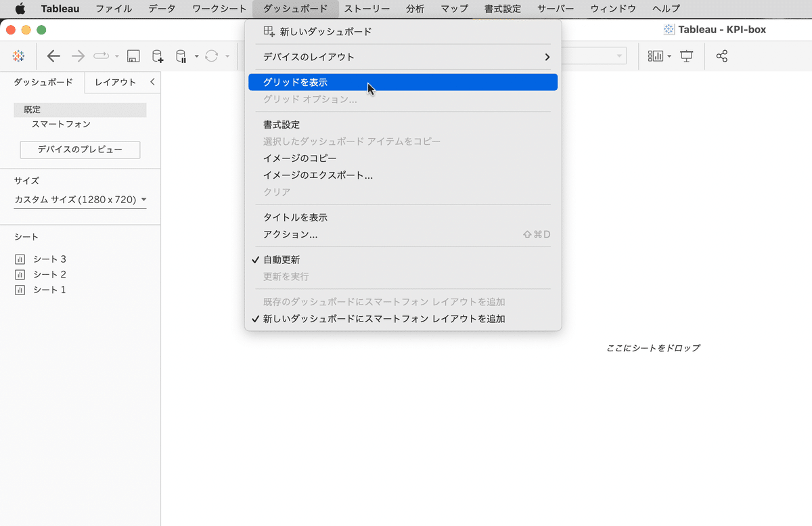Switch to ダッシュボード pane tab
The width and height of the screenshot is (812, 526).
[x=43, y=82]
